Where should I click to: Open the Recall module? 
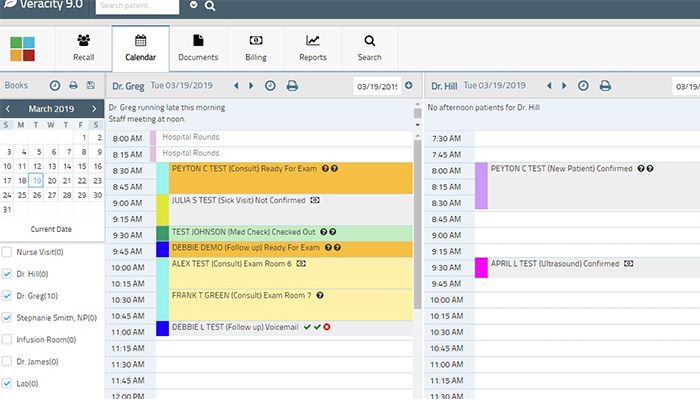(x=83, y=48)
